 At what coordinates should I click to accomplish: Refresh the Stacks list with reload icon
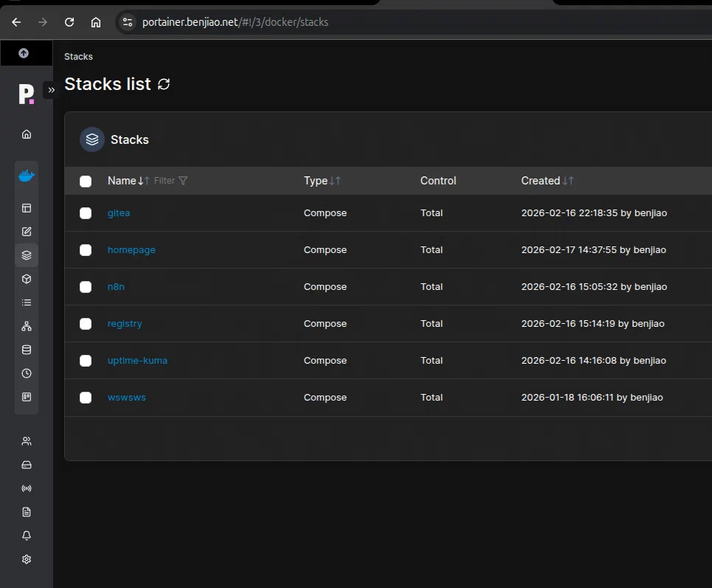[164, 84]
